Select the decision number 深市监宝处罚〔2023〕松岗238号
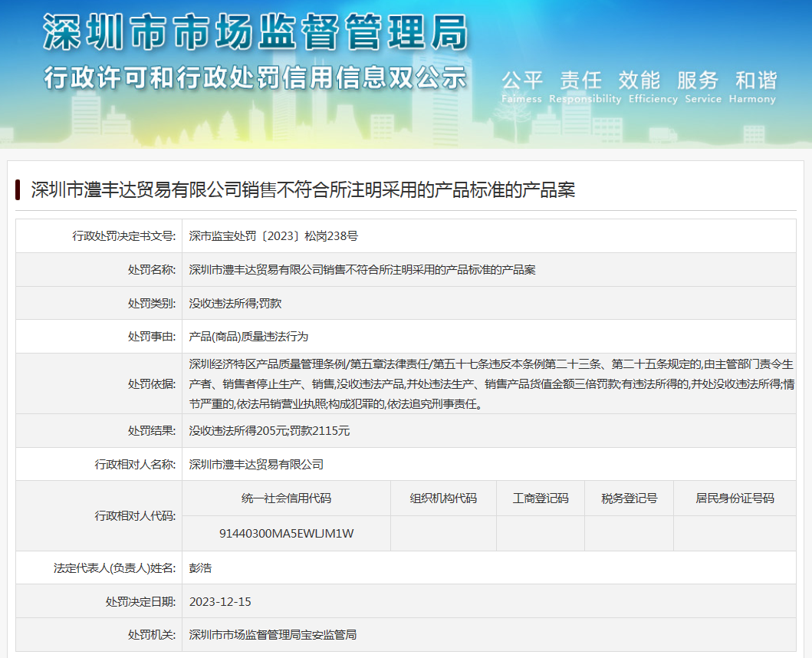The height and width of the screenshot is (658, 812). point(273,236)
